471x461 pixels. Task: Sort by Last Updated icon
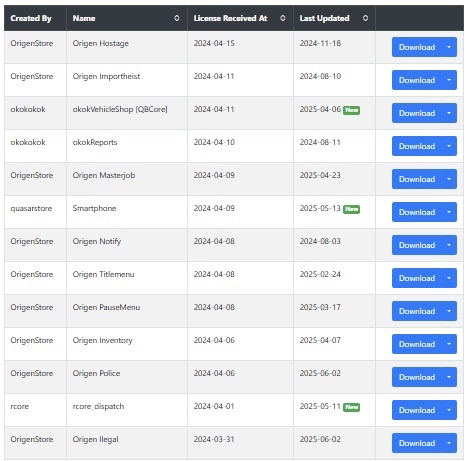tap(365, 18)
